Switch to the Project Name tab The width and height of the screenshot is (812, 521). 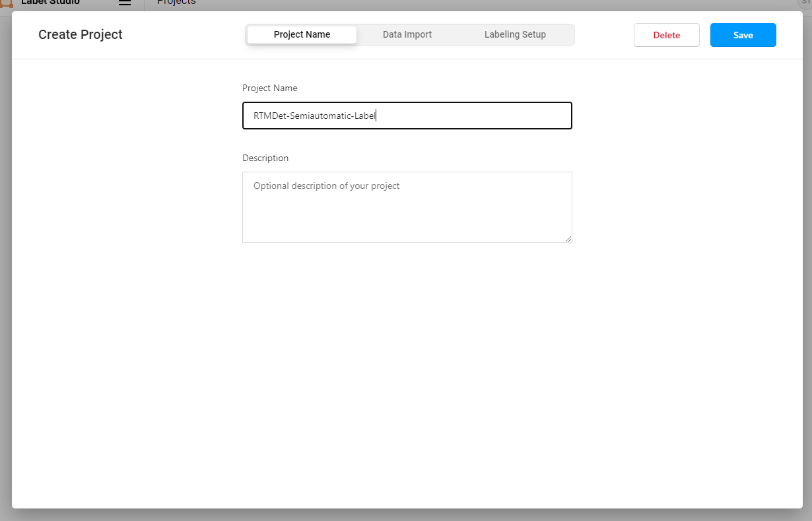click(302, 35)
